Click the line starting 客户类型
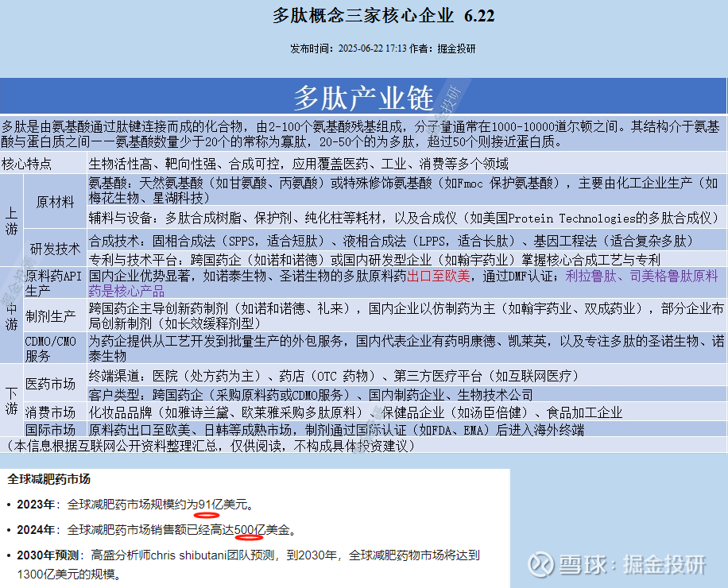This screenshot has height=588, width=728. pyautogui.click(x=311, y=394)
